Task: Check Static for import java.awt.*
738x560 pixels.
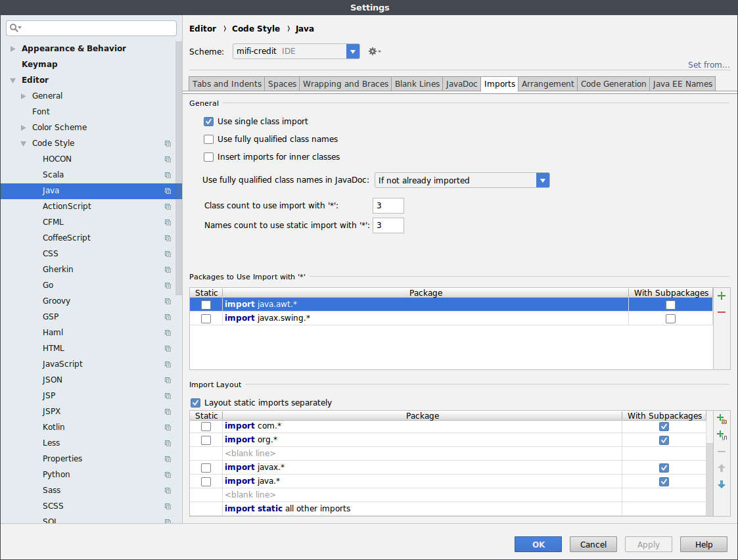Action: pos(206,305)
